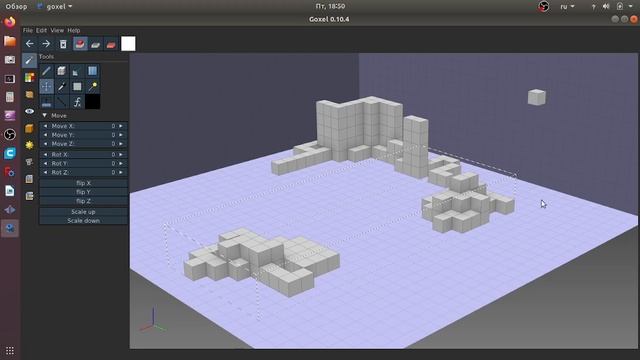
Task: Launch Firefox from the dock
Action: point(10,22)
